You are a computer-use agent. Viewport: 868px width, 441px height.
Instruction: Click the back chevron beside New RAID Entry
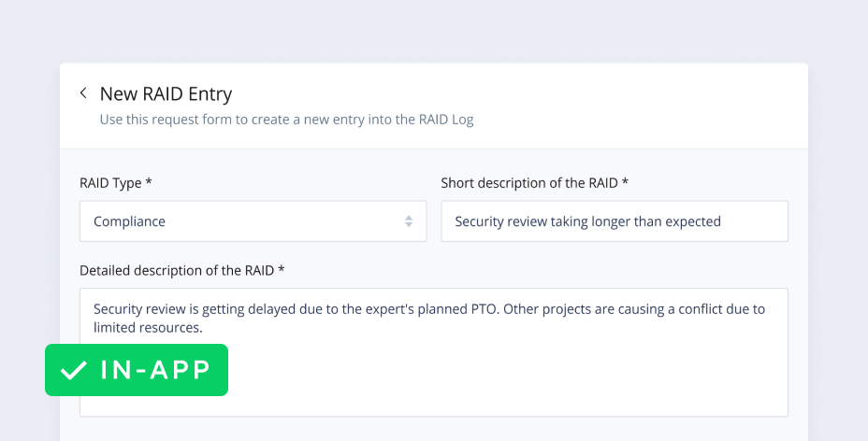83,93
